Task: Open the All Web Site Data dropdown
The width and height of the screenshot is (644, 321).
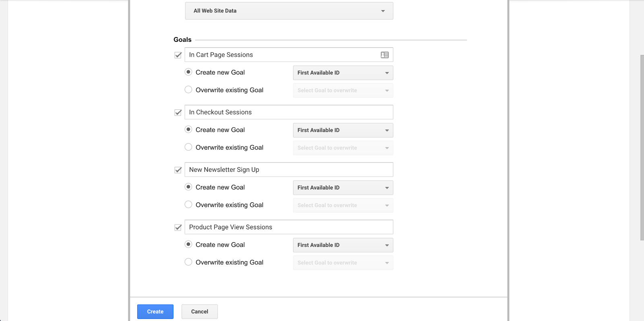Action: click(289, 11)
